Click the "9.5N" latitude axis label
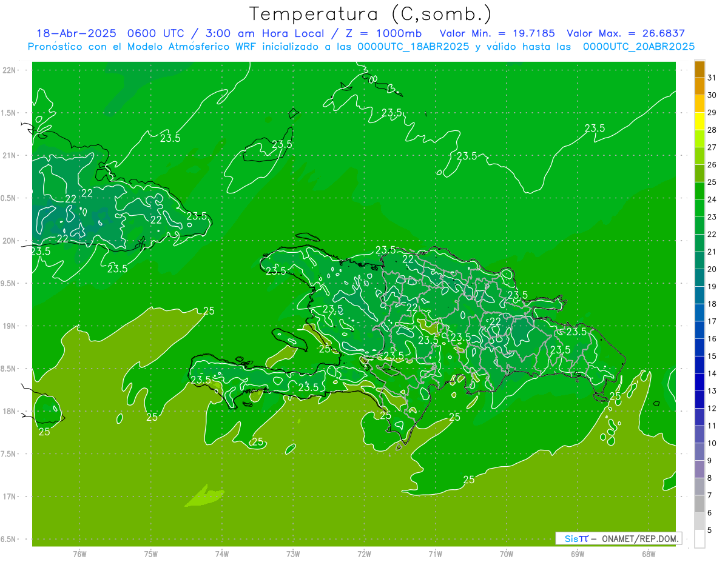This screenshot has width=728, height=562. pos(9,284)
